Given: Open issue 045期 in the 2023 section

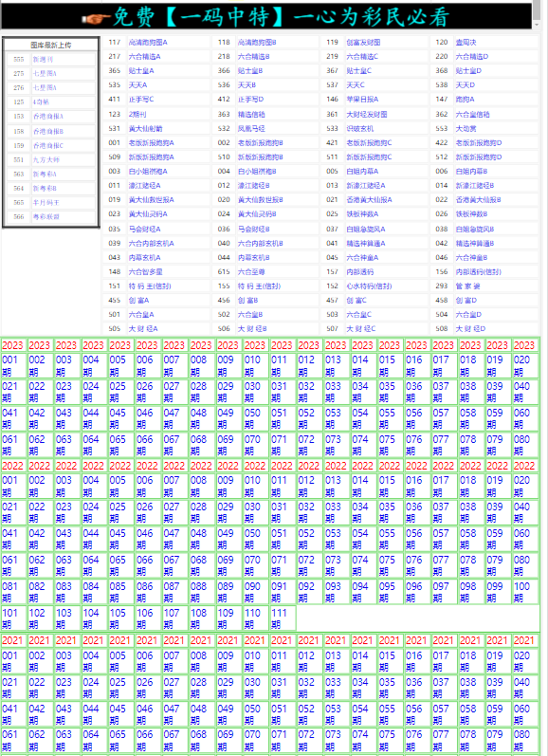Looking at the screenshot, I should (x=121, y=419).
